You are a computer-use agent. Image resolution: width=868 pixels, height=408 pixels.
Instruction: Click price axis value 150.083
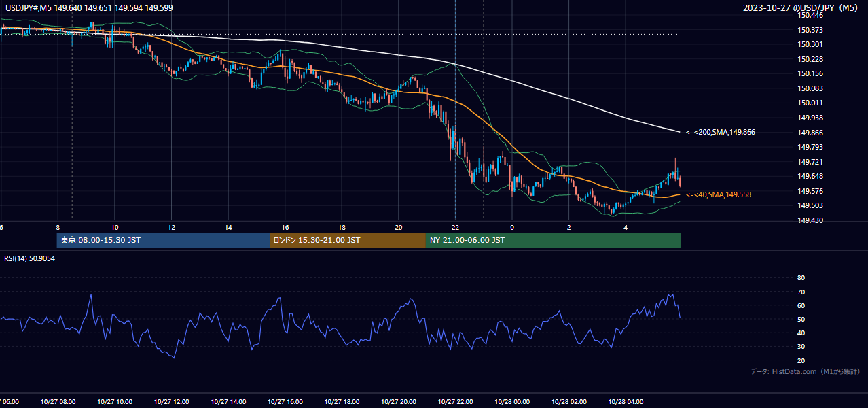(x=810, y=88)
